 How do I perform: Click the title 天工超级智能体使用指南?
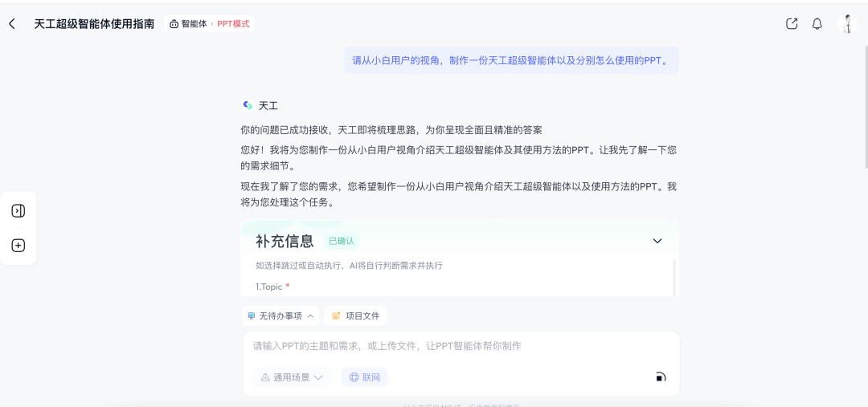tap(94, 24)
